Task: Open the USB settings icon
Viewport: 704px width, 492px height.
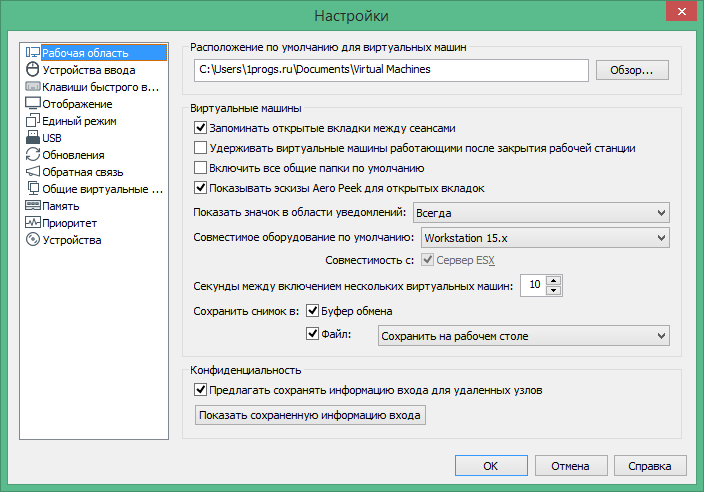Action: coord(32,138)
